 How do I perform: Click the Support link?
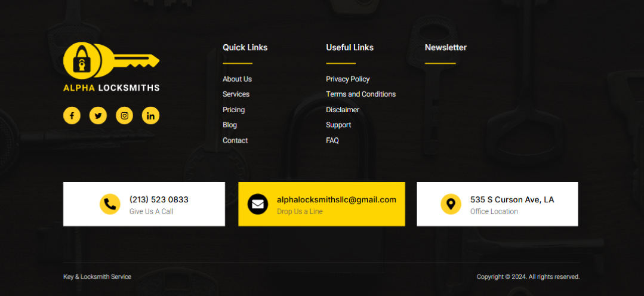click(x=338, y=125)
